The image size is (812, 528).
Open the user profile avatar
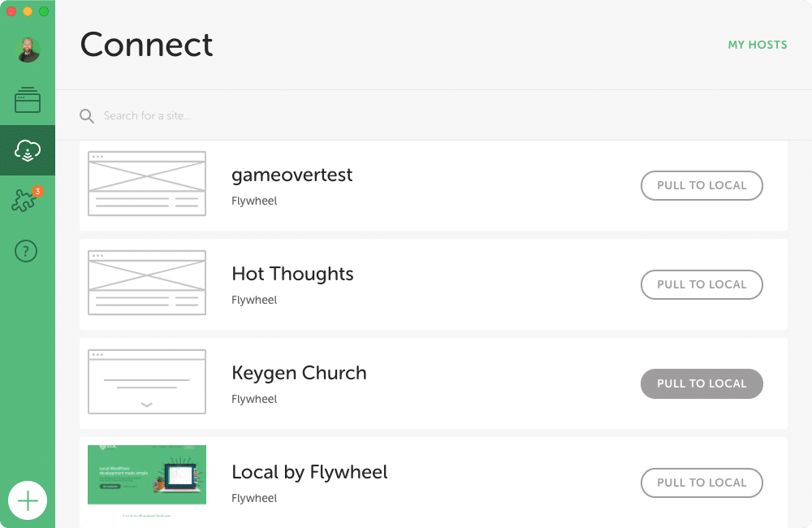tap(28, 50)
